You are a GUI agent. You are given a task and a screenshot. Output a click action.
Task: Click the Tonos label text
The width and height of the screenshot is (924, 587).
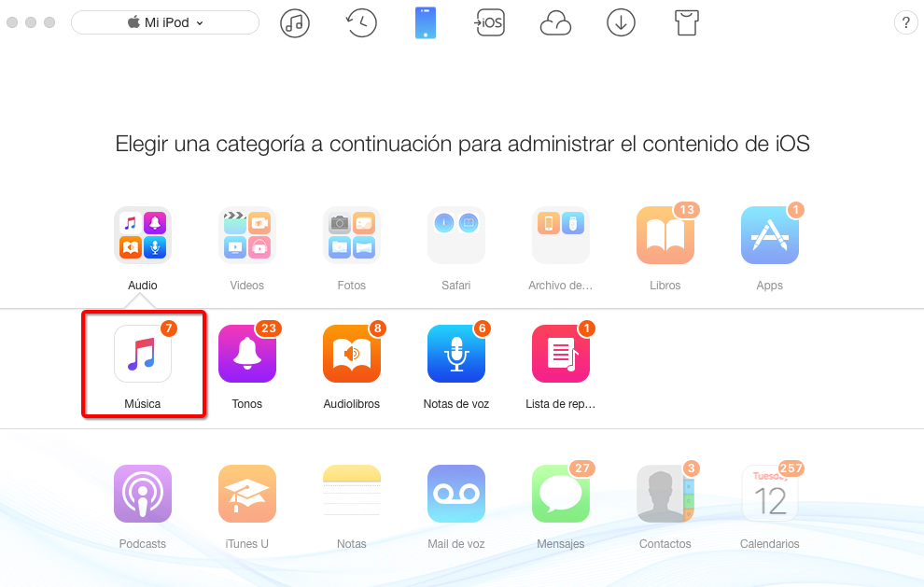247,404
